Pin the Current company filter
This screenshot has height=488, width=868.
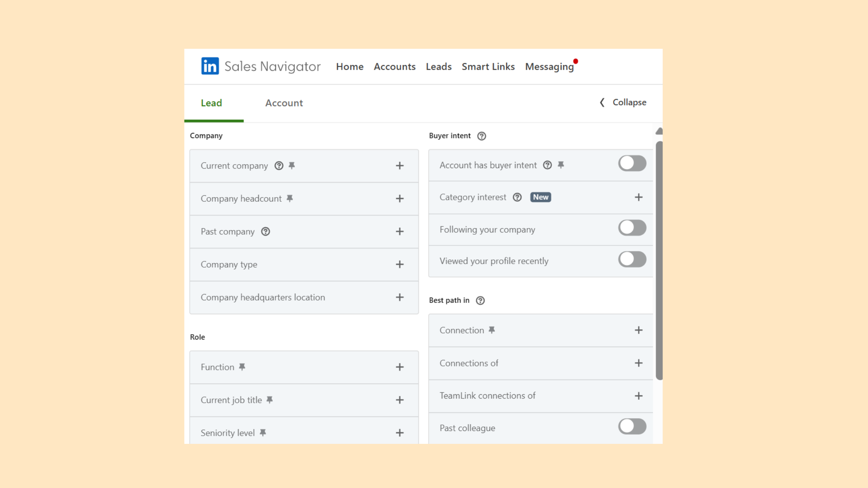292,166
